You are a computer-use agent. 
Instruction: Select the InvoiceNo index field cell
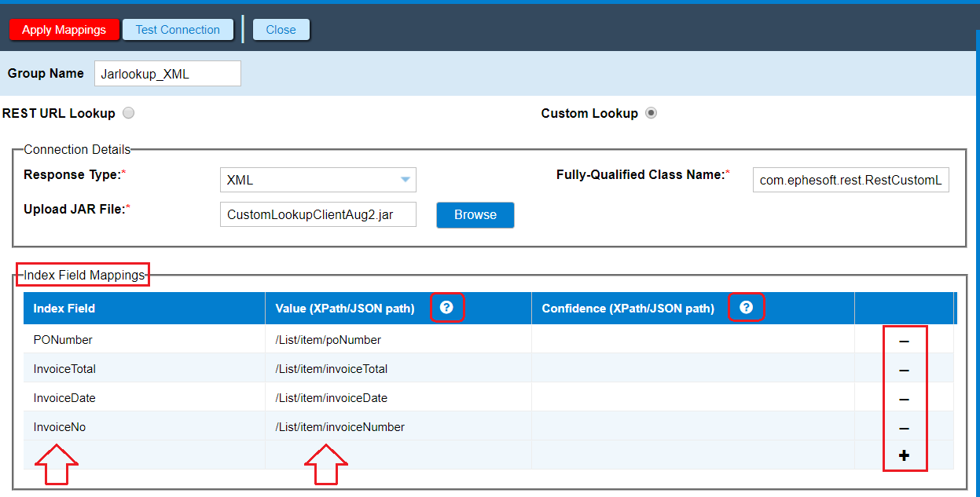pyautogui.click(x=144, y=426)
